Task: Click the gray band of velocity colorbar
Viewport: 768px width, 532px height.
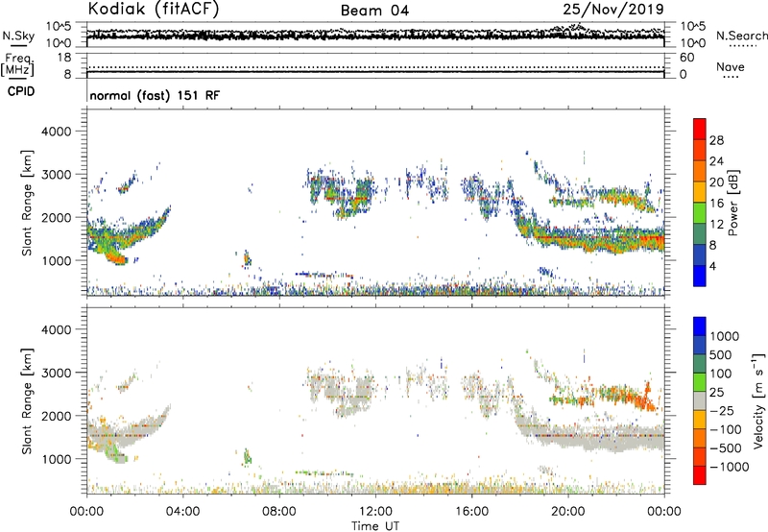Action: [x=700, y=400]
